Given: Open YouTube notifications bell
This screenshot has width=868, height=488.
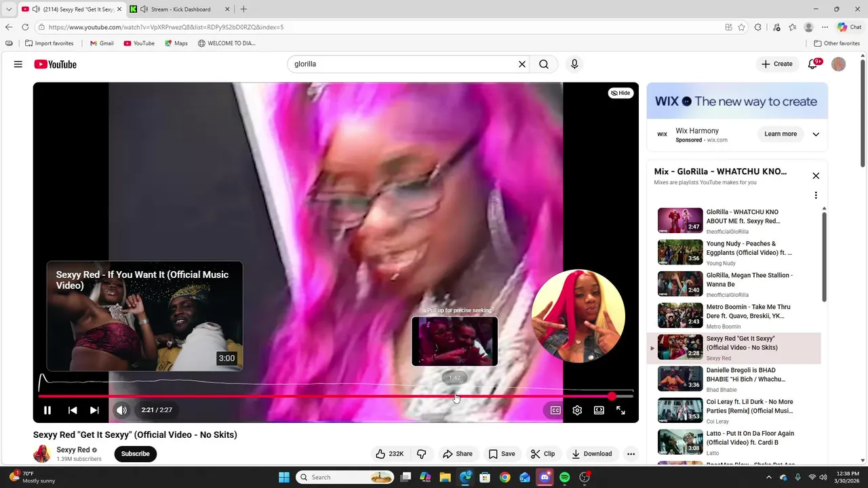Looking at the screenshot, I should click(812, 64).
